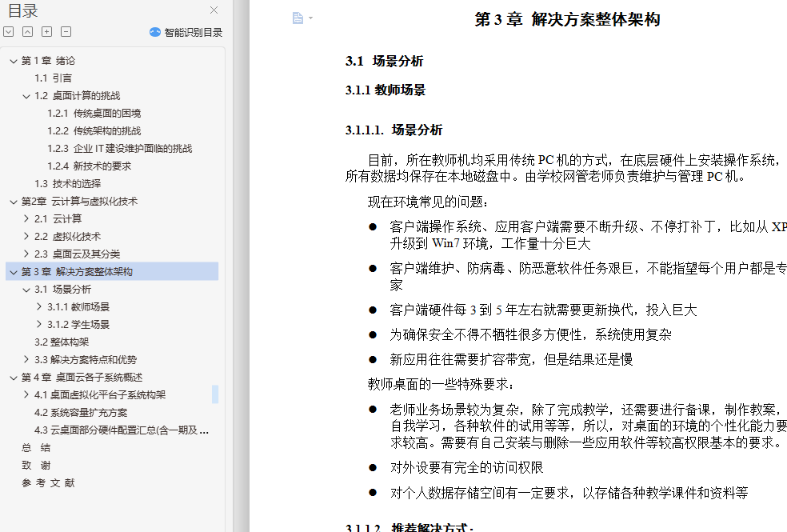Image resolution: width=787 pixels, height=532 pixels.
Task: Open 1.2.2 传统架构的挑战 entry
Action: [x=94, y=131]
